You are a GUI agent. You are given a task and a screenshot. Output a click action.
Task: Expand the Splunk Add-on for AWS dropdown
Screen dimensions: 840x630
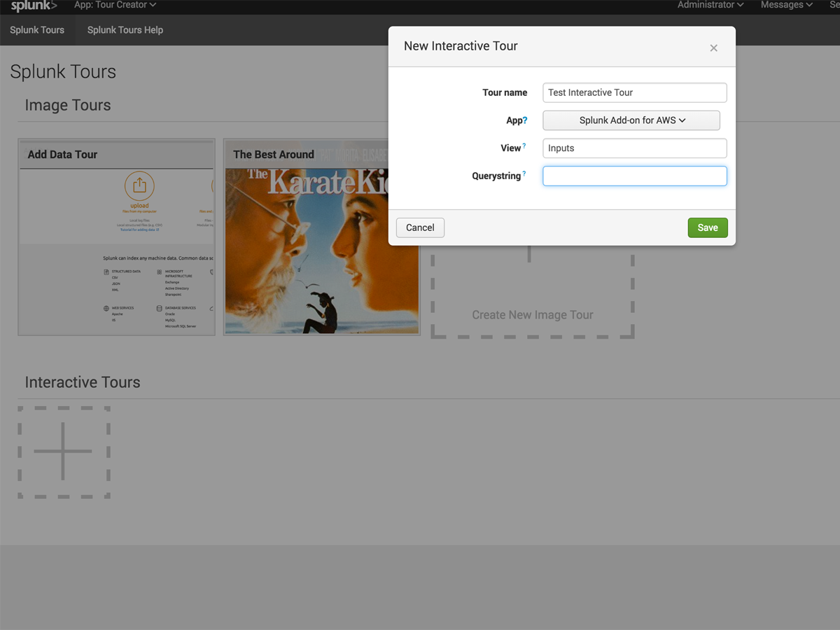coord(631,120)
